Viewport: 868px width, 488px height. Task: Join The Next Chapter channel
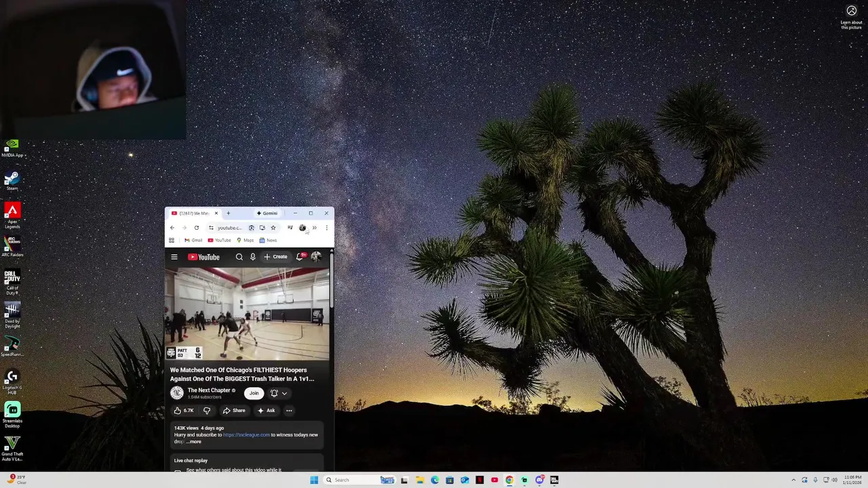click(254, 393)
